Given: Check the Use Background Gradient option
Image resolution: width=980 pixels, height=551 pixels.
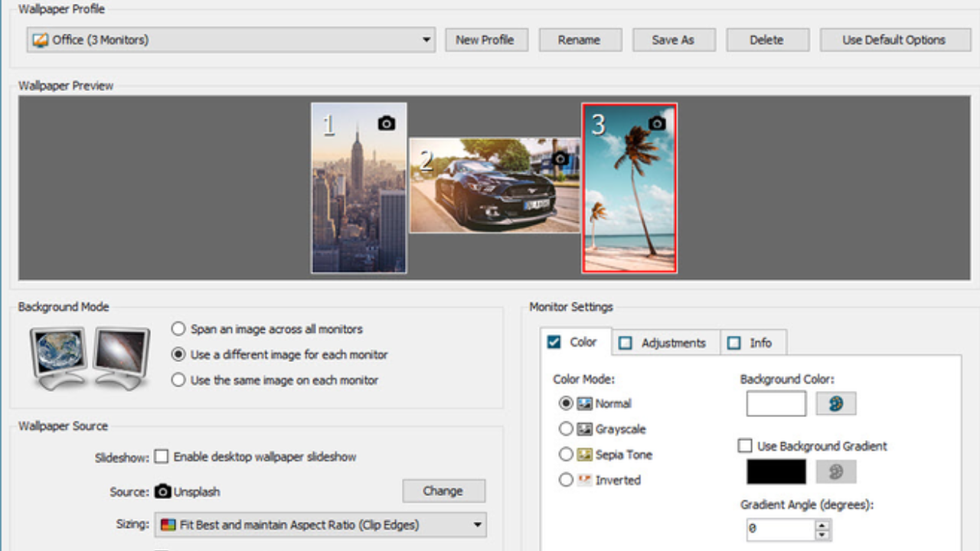Looking at the screenshot, I should (745, 446).
